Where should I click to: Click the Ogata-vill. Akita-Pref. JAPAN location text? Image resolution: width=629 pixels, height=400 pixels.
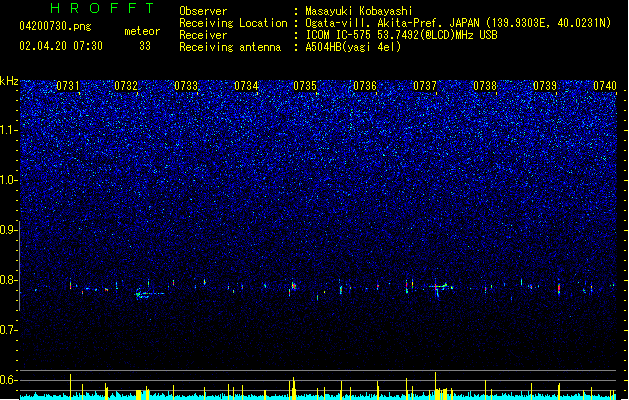pyautogui.click(x=458, y=23)
